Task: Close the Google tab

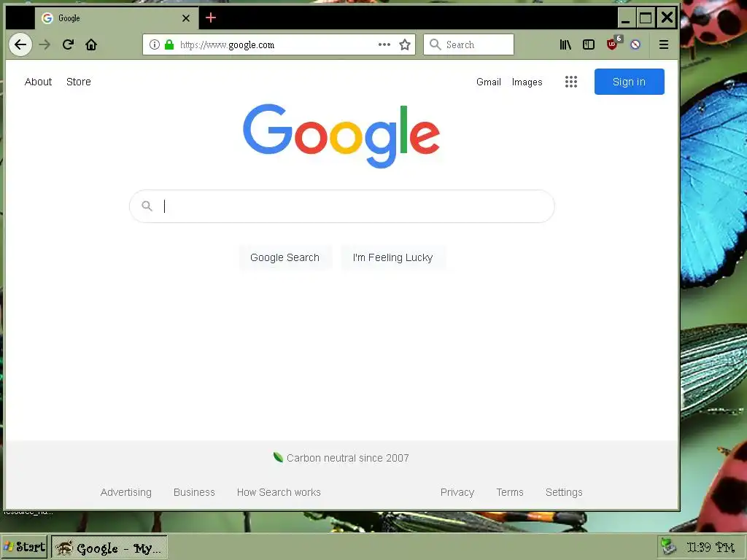Action: point(186,18)
